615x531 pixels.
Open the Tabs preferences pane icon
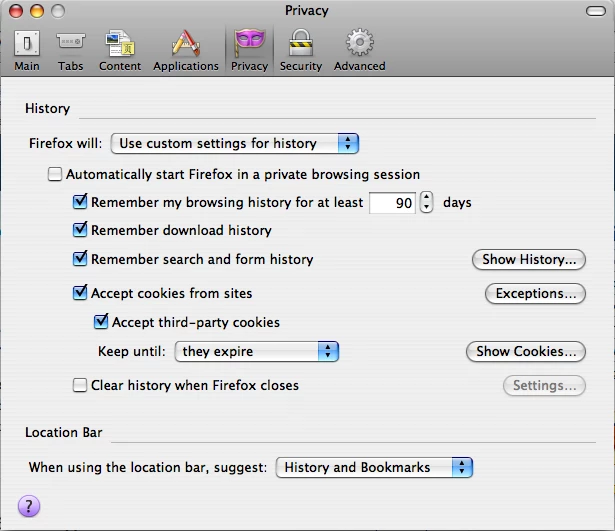tap(71, 42)
